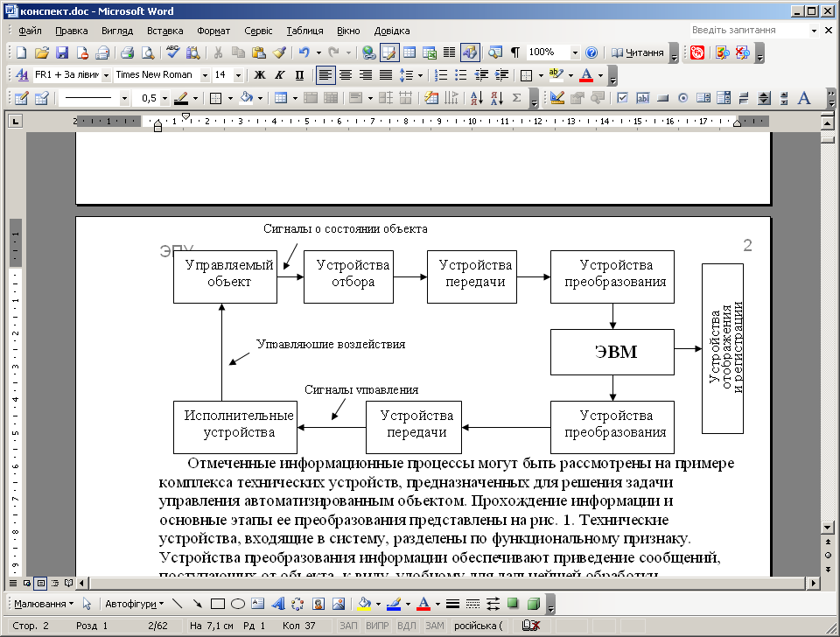Insert WordArt from the drawing toolbar
840x637 pixels.
[x=278, y=604]
